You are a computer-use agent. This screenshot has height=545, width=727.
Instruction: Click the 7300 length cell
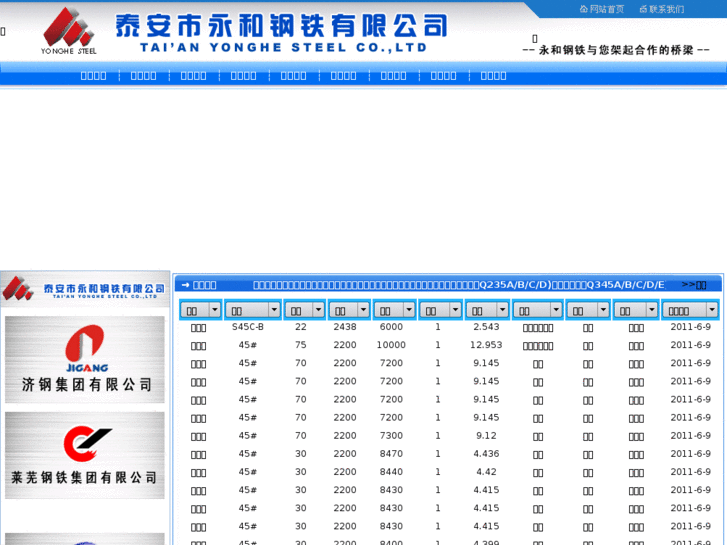(391, 436)
